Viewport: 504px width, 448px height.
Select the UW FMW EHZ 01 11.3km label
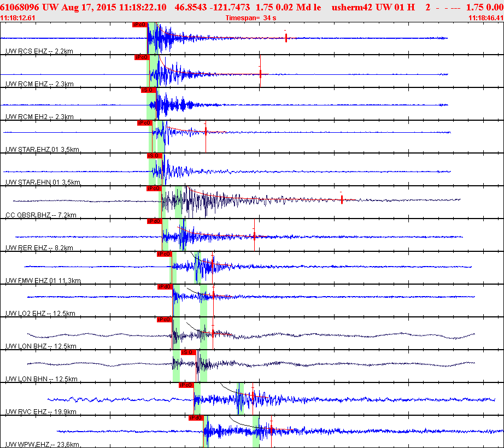tap(43, 280)
